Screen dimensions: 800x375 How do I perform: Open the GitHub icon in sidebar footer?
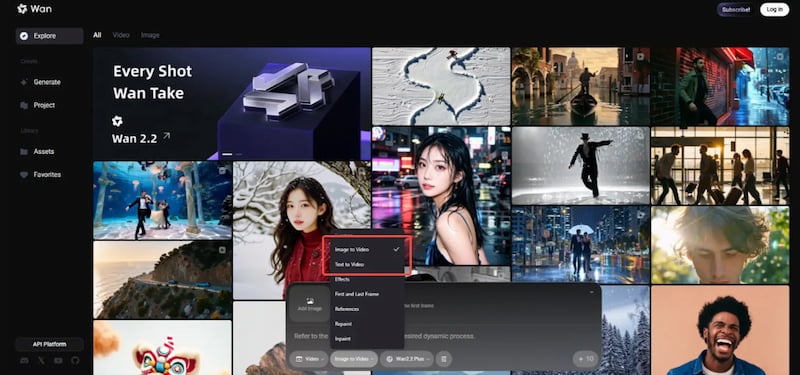[75, 361]
